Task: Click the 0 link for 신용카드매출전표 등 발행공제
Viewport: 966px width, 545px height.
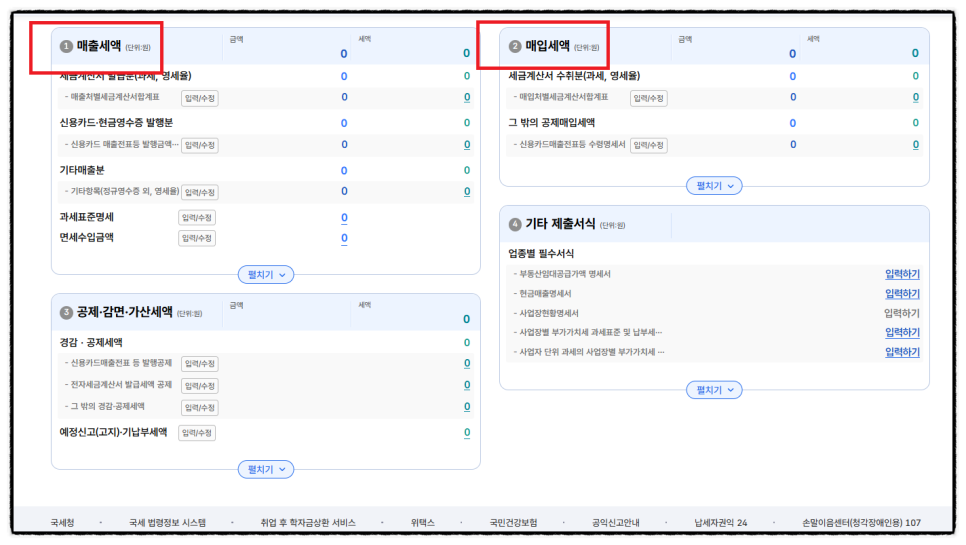Action: [467, 363]
